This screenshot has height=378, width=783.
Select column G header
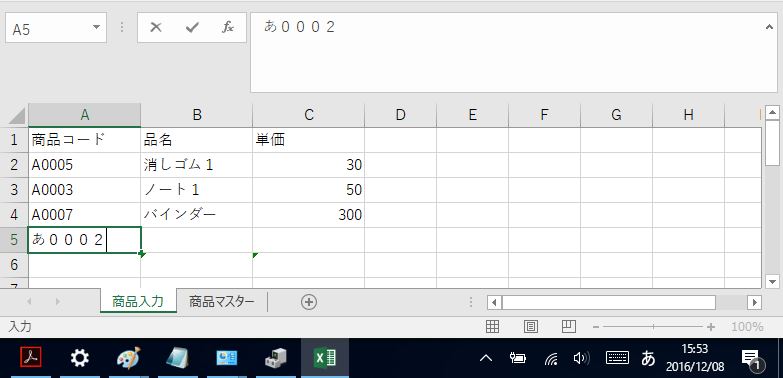click(616, 115)
